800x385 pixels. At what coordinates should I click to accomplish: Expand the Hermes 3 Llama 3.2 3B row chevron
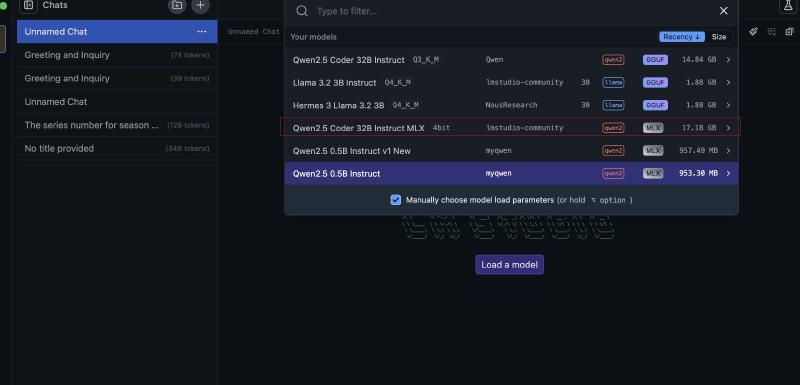pos(728,105)
